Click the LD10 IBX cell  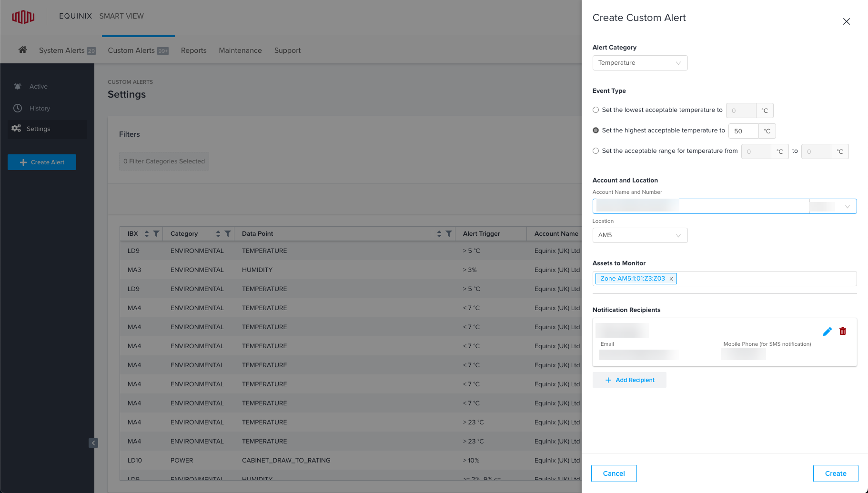(135, 461)
